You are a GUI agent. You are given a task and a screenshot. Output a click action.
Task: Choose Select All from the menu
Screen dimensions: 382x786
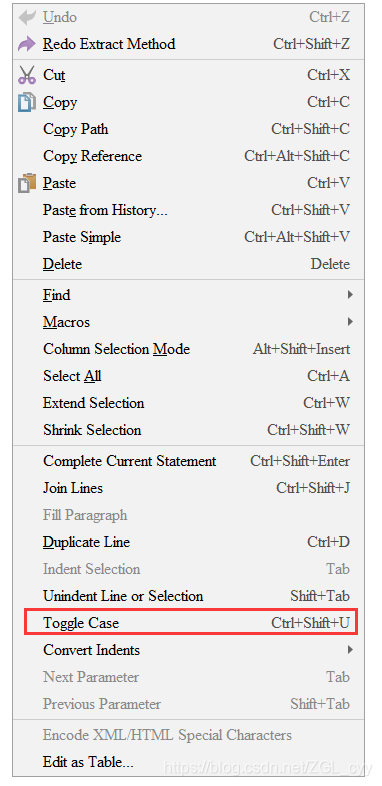(188, 376)
